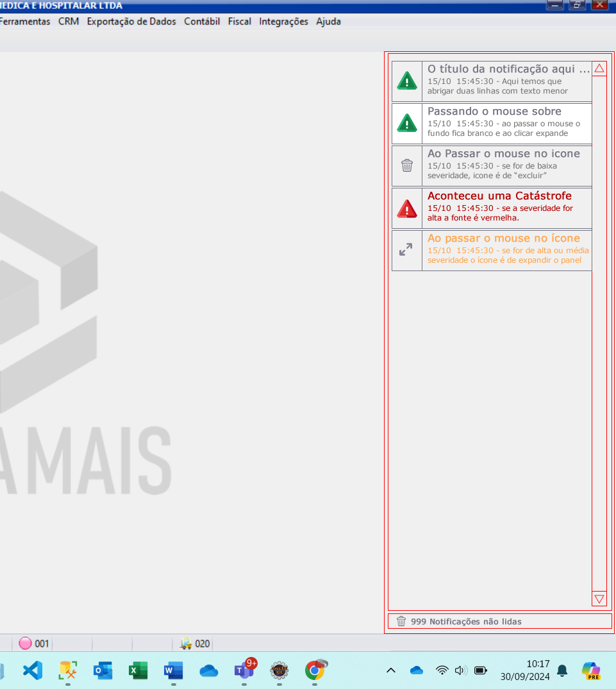Open the Ferramentas menu
The width and height of the screenshot is (616, 689).
[x=24, y=21]
